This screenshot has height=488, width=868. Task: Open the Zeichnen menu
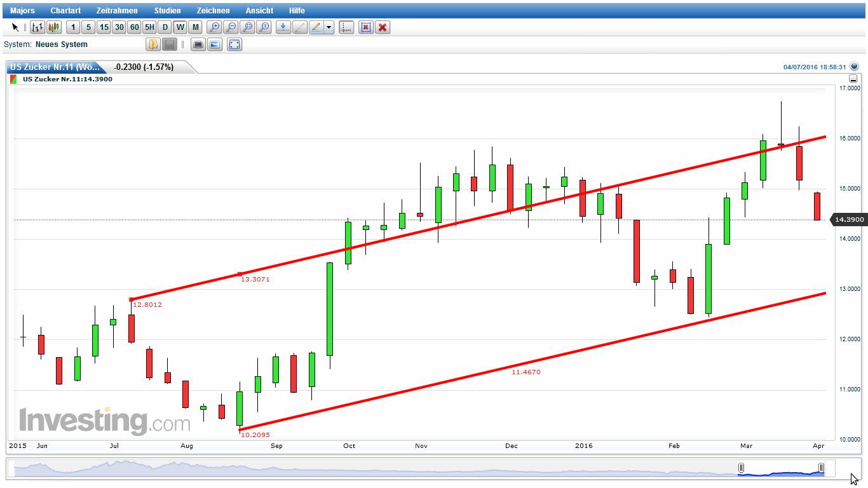point(213,11)
